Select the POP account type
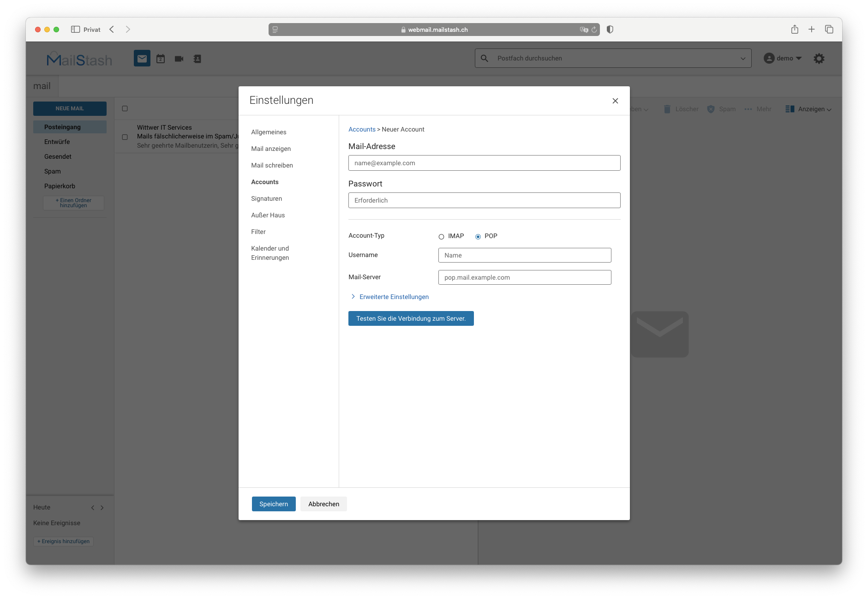The height and width of the screenshot is (599, 868). point(478,237)
